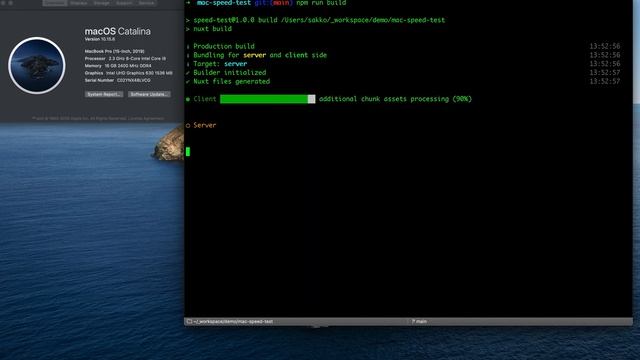Click timestamp beside 'Production build'
This screenshot has width=640, height=360.
[604, 47]
